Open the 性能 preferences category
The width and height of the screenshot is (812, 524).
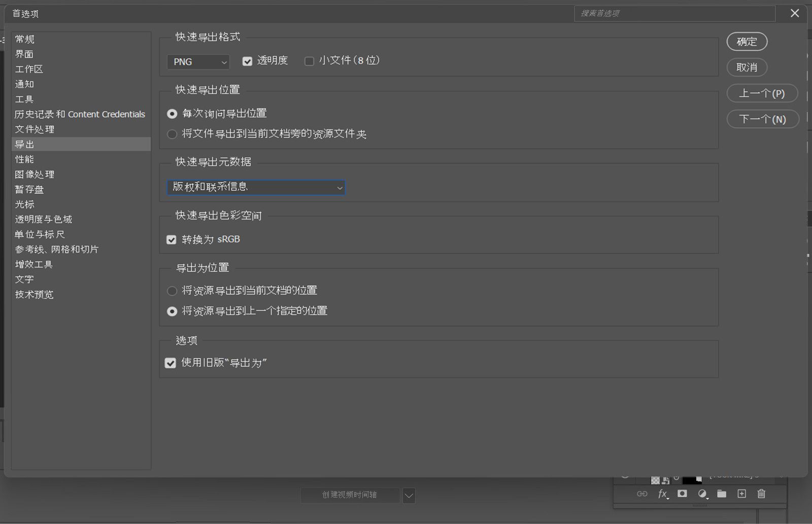[x=81, y=159]
